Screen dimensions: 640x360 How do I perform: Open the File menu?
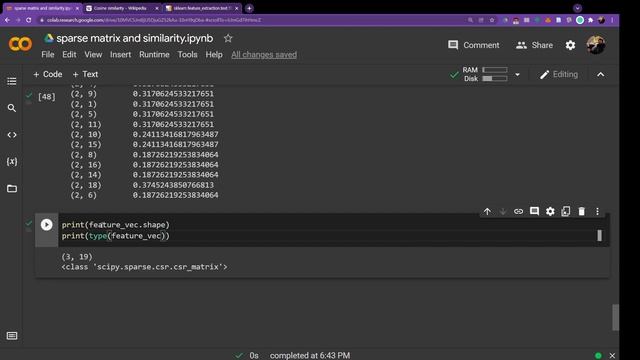47,55
